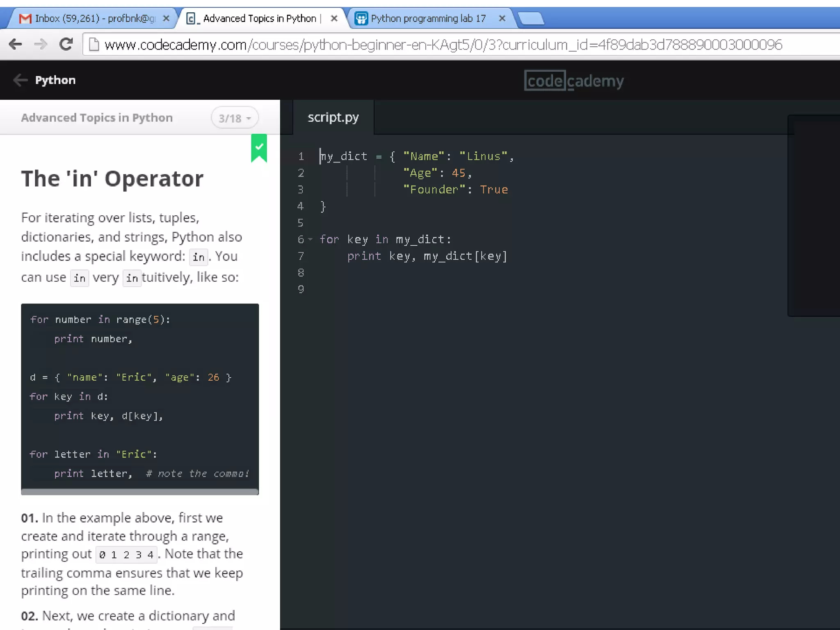Click 'my_dict' on editor line 1
Image resolution: width=840 pixels, height=630 pixels.
(344, 156)
